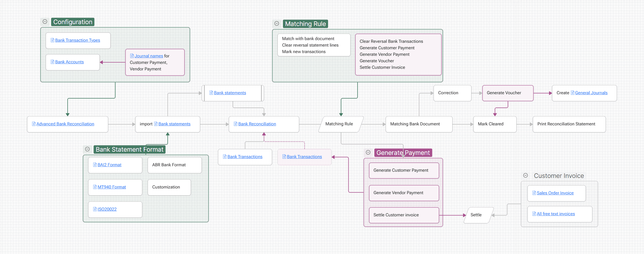Collapse the Matching Rule group
Image resolution: width=644 pixels, height=254 pixels.
pyautogui.click(x=277, y=24)
